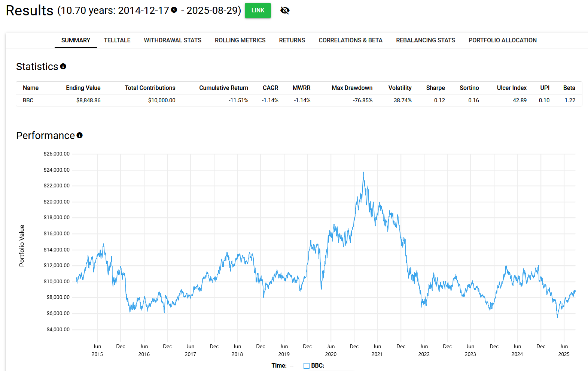The image size is (588, 371).
Task: Open the Portfolio Allocation tab
Action: click(503, 40)
